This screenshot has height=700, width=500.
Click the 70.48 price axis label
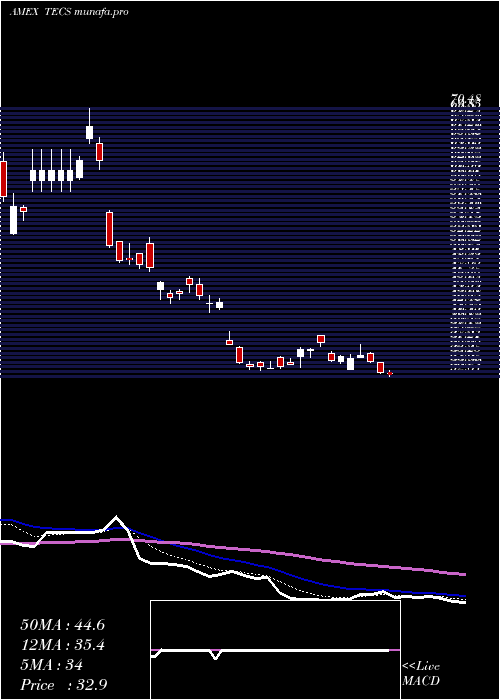point(466,98)
